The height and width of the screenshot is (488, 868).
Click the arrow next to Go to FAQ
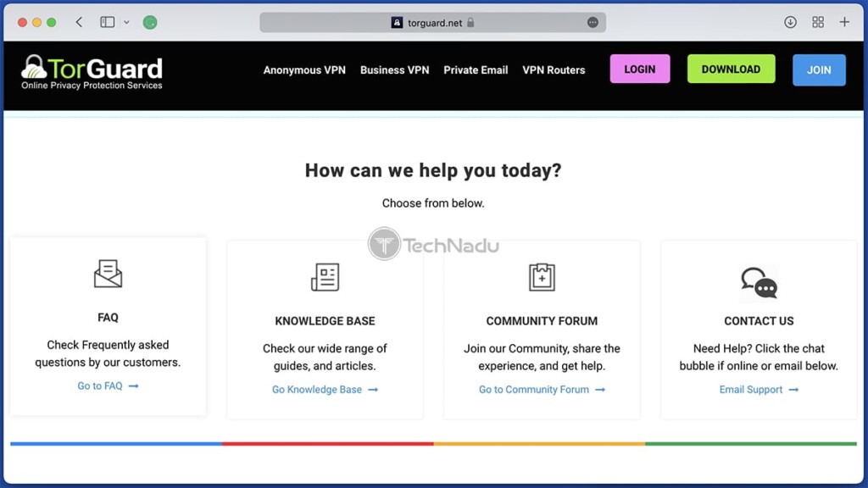[133, 386]
